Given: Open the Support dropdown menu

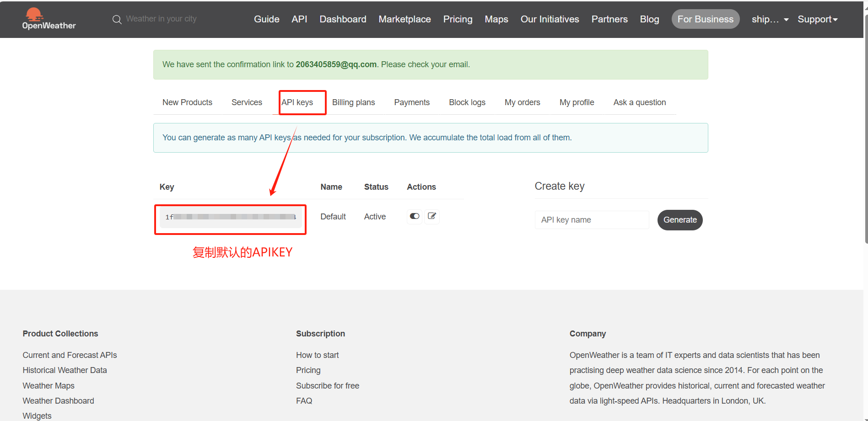Looking at the screenshot, I should pyautogui.click(x=818, y=19).
